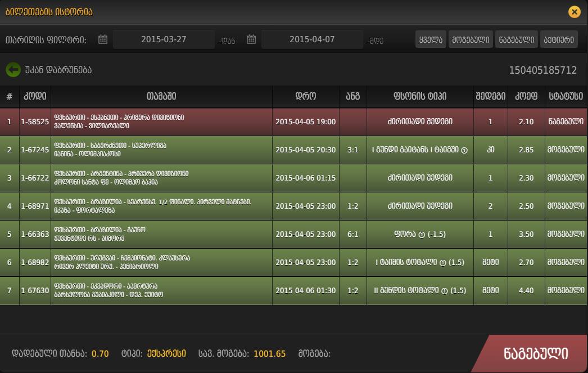The height and width of the screenshot is (373, 588).
Task: Select the წაგებული (lost) filter tab
Action: tap(517, 39)
